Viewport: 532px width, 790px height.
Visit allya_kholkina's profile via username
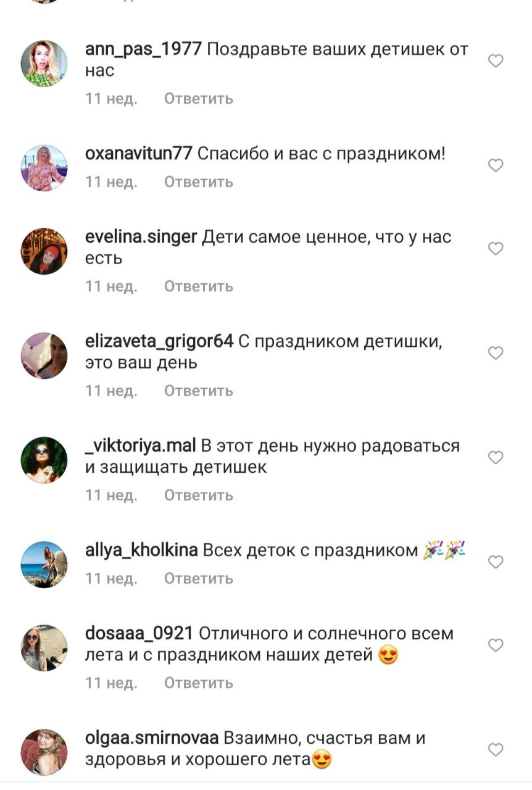coord(141,551)
